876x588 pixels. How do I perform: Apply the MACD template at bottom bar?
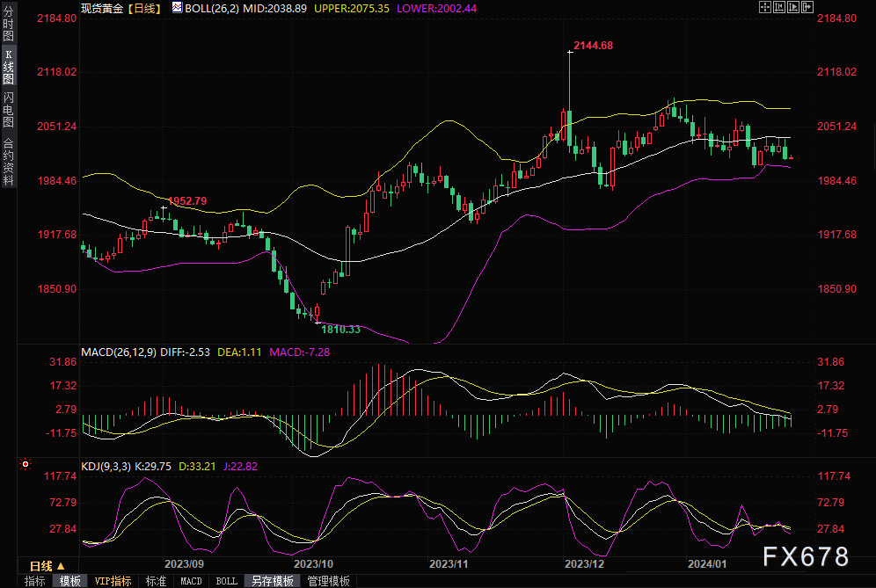(x=191, y=581)
